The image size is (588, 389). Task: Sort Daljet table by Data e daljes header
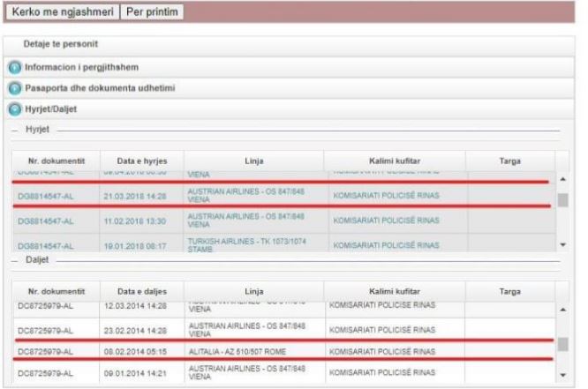[142, 292]
